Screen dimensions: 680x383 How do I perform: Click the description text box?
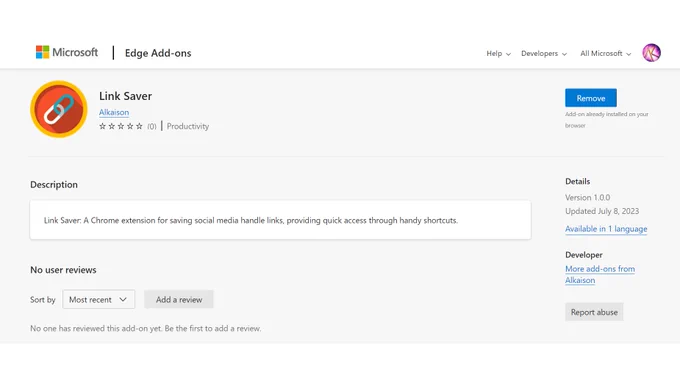tap(280, 220)
